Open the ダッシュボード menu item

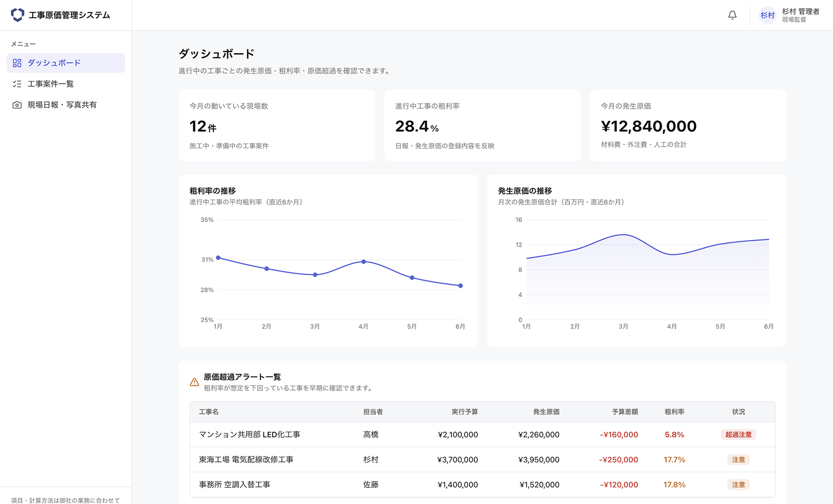[x=66, y=63]
